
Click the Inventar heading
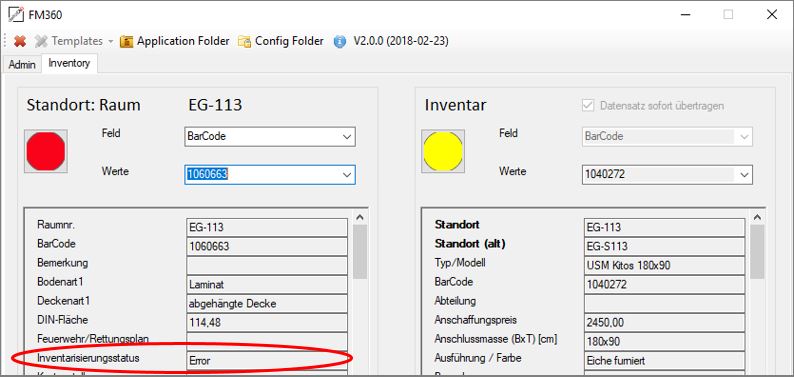coord(455,106)
